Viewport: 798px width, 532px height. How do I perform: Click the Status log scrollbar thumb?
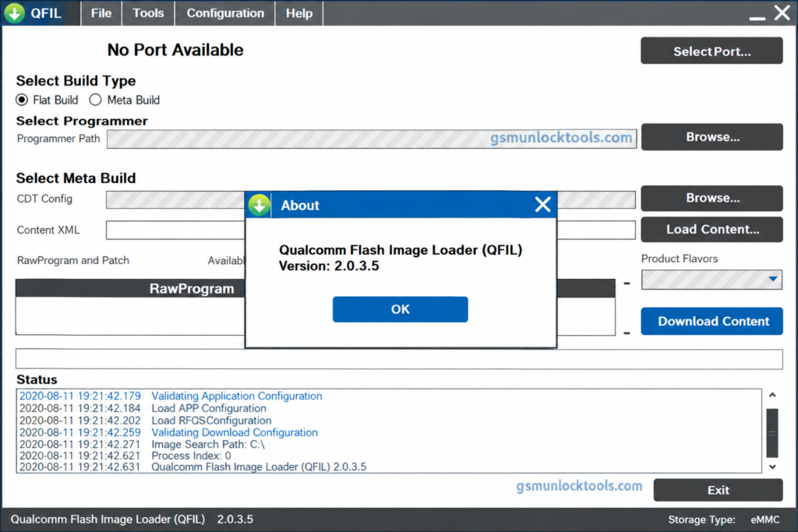(x=772, y=433)
